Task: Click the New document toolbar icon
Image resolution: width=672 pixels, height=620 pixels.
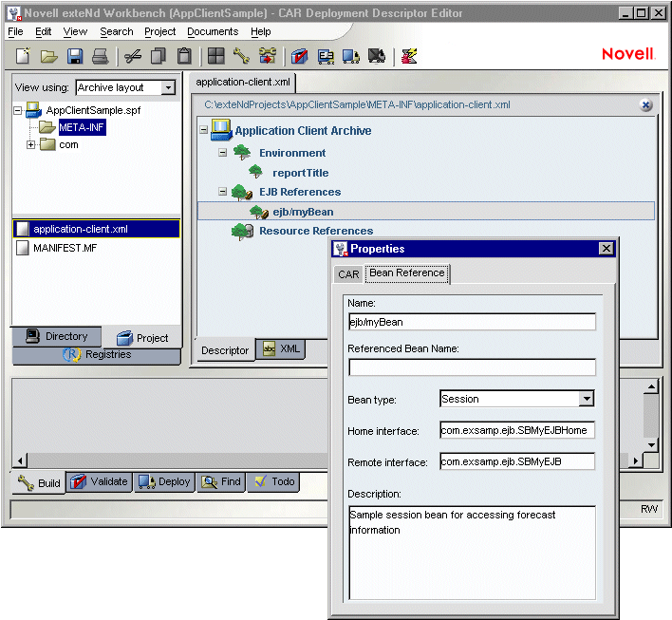Action: [x=23, y=56]
